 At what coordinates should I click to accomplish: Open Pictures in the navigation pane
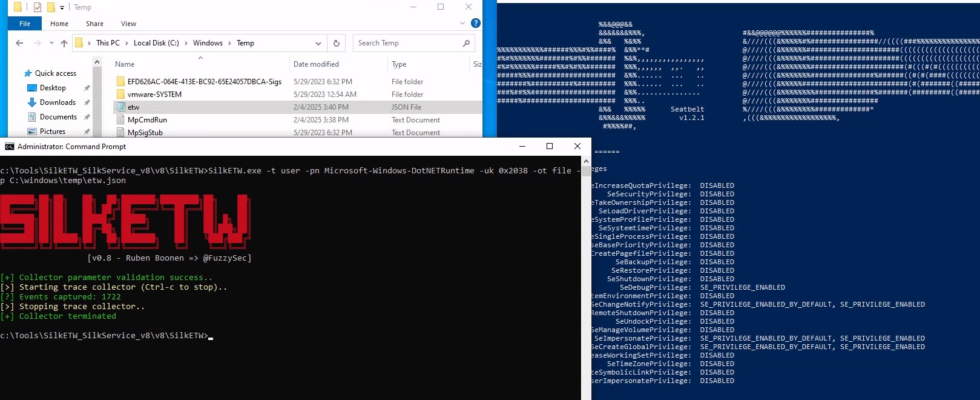pos(53,132)
